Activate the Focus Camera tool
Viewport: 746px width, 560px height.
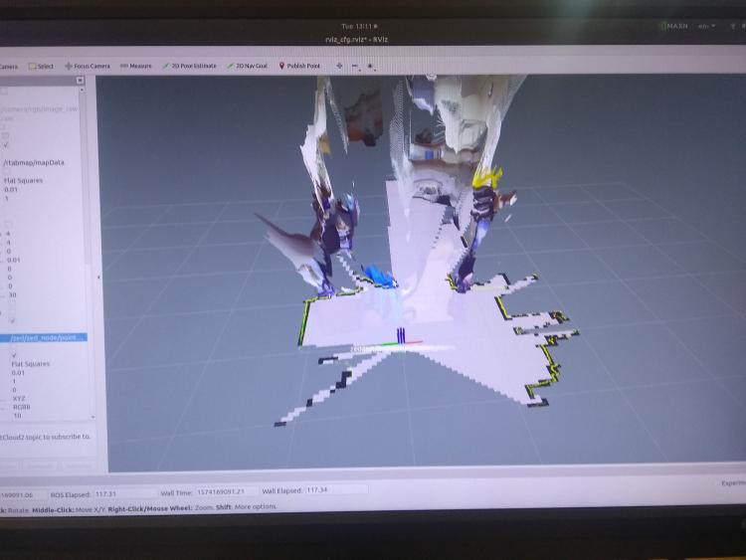(x=88, y=67)
